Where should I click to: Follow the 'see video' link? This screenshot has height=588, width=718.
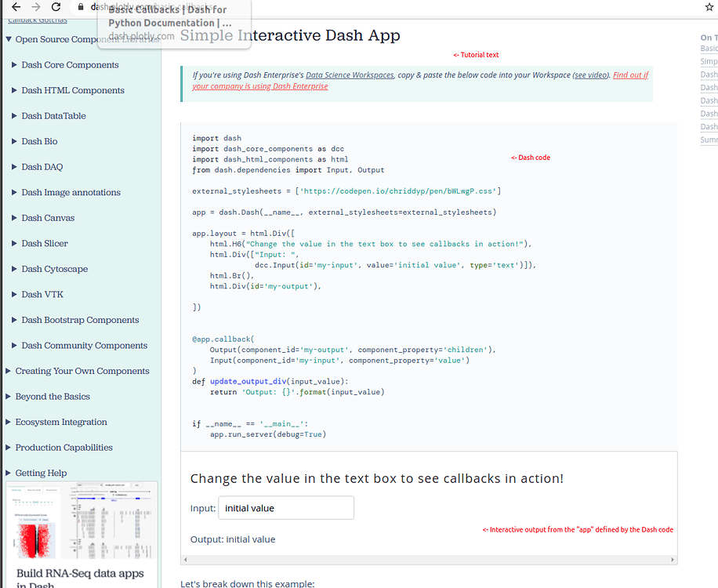(591, 75)
